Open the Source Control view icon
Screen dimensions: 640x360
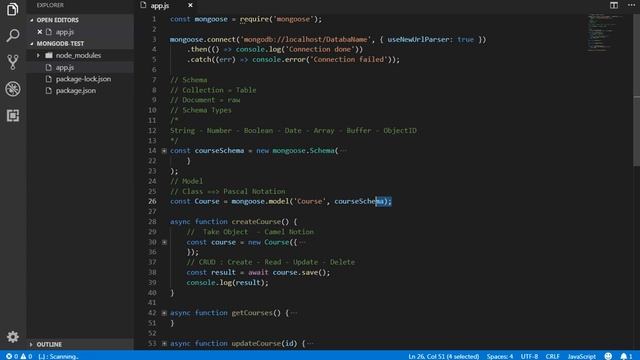tap(13, 62)
